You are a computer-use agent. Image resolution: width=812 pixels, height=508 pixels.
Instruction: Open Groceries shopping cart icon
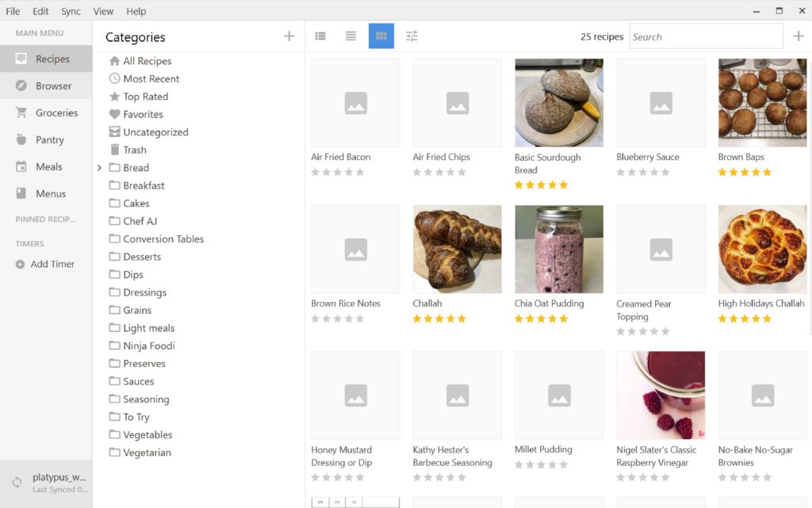tap(21, 113)
